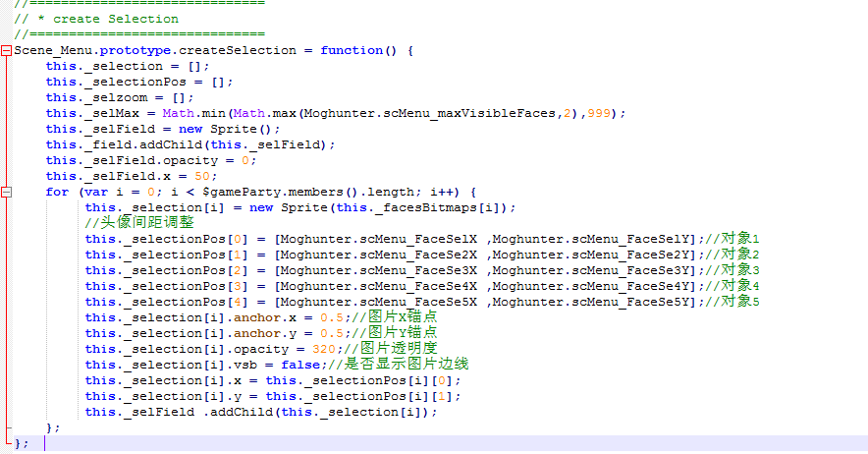
Task: Click 'this._field.addChild(this._selField);' line
Action: (x=190, y=144)
